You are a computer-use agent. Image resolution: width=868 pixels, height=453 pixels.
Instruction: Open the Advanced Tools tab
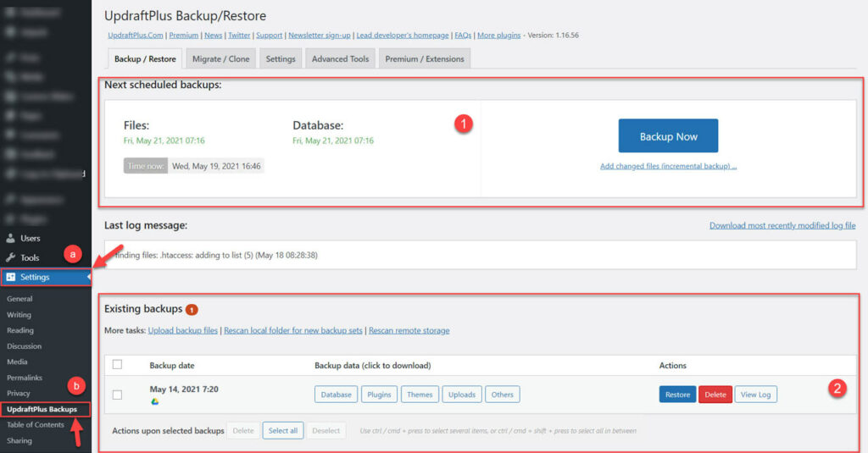(x=340, y=58)
